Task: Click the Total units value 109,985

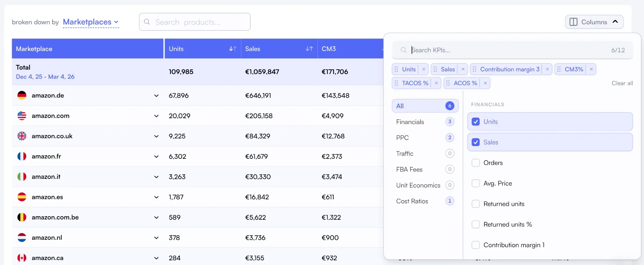Action: point(181,72)
